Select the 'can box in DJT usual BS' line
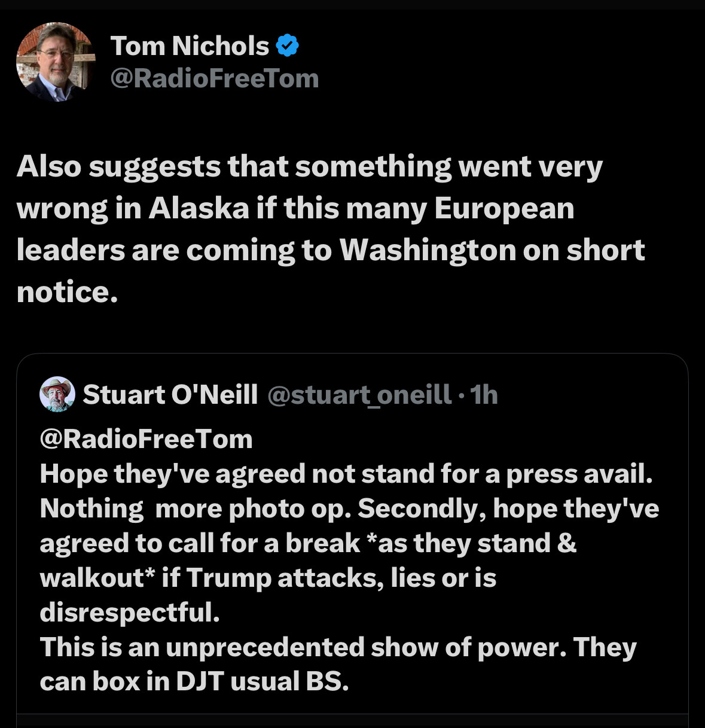Image resolution: width=705 pixels, height=728 pixels. point(194,682)
